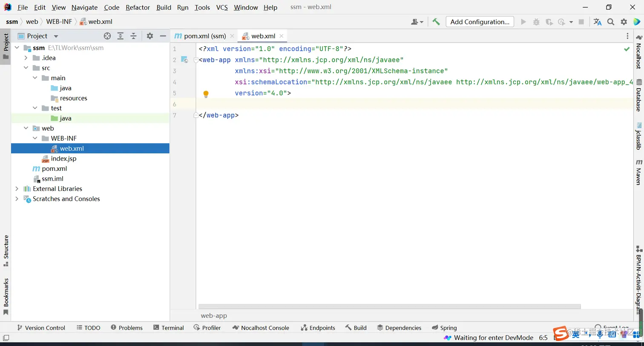Screen dimensions: 644x346
Task: Open the File menu
Action: tap(23, 7)
